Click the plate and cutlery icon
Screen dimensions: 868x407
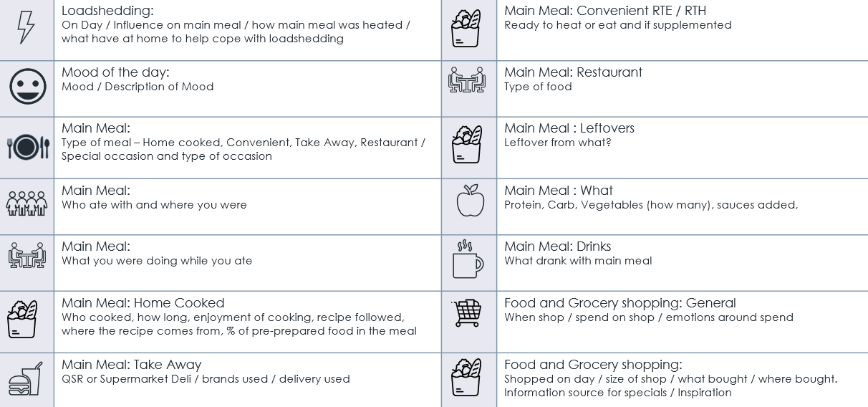[28, 147]
